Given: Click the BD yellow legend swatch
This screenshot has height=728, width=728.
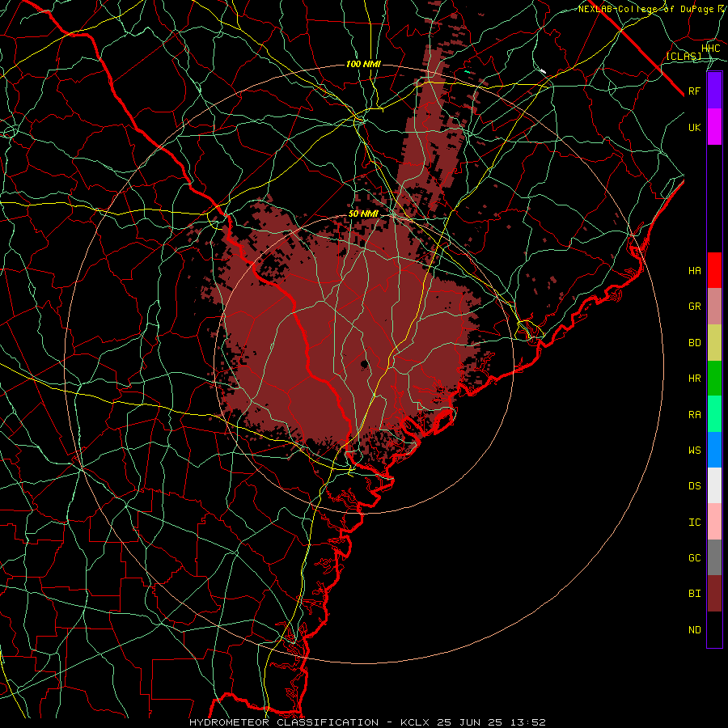Looking at the screenshot, I should (714, 343).
